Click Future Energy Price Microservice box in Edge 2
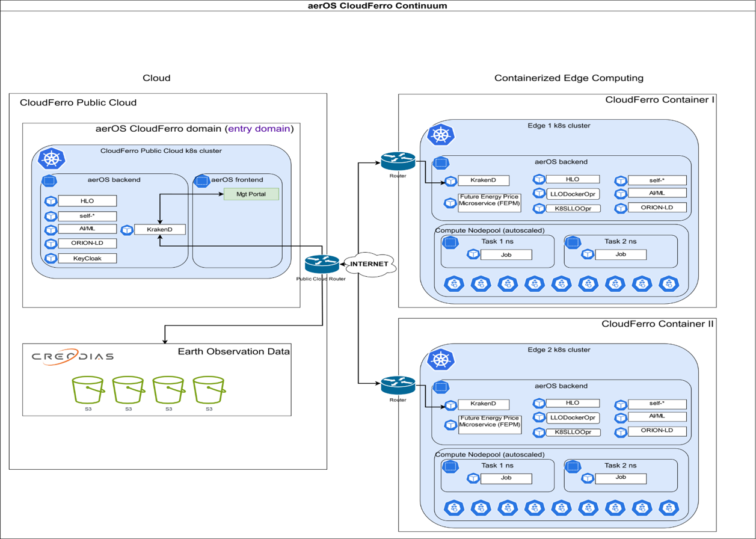 489,425
